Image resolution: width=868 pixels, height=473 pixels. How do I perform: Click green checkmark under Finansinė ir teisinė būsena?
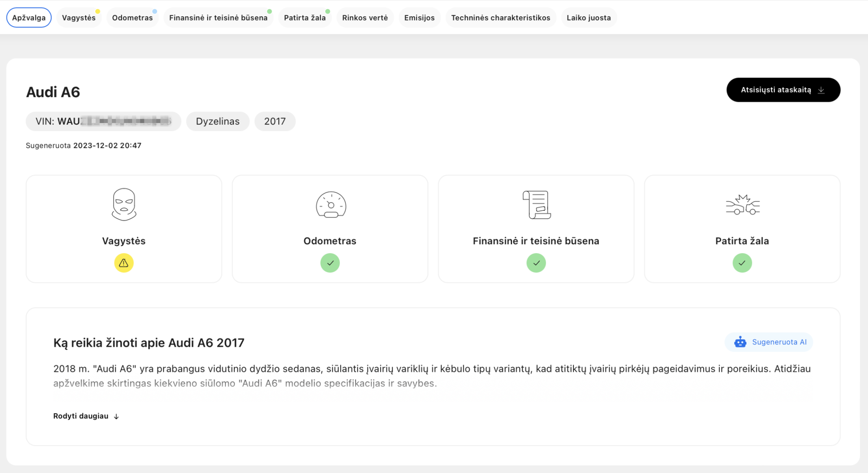click(x=536, y=263)
